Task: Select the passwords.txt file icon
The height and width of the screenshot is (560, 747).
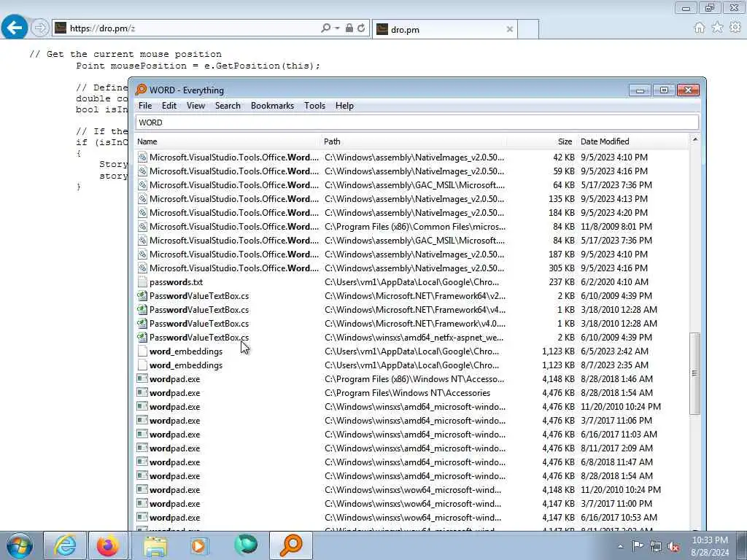Action: pos(142,282)
